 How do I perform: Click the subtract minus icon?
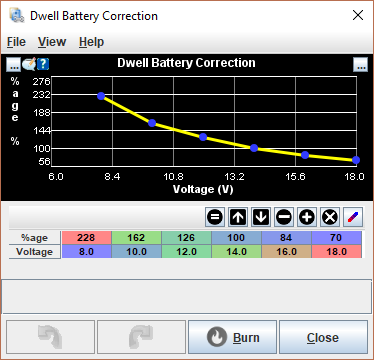point(284,217)
